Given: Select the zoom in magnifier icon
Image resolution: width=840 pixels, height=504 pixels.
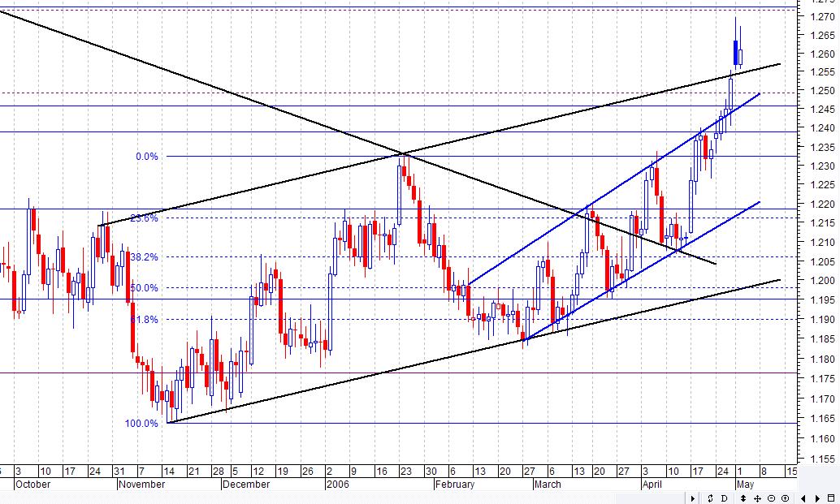Looking at the screenshot, I should point(785,497).
